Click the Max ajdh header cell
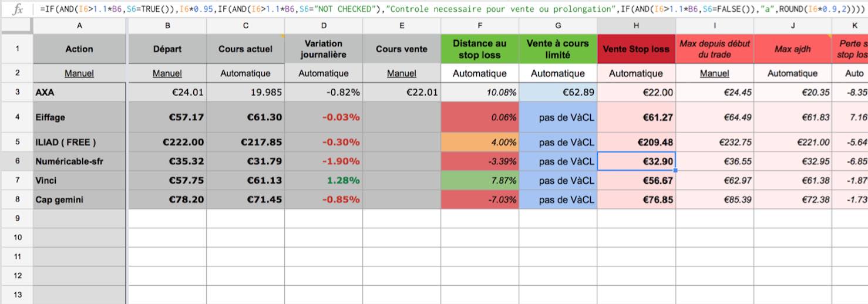The width and height of the screenshot is (868, 304). click(793, 49)
